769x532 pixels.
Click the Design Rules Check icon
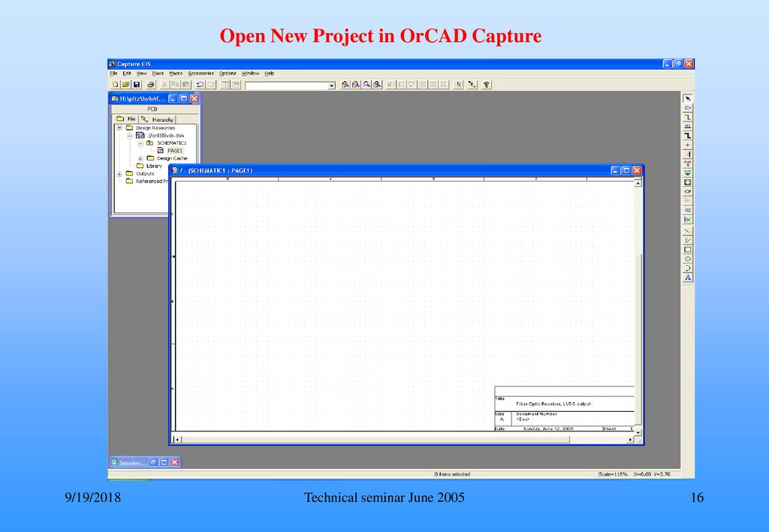tap(412, 85)
